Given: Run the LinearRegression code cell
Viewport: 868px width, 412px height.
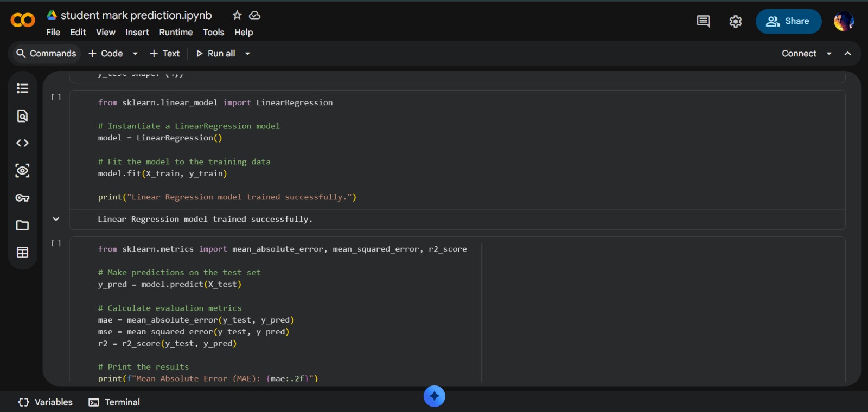Looking at the screenshot, I should point(56,98).
